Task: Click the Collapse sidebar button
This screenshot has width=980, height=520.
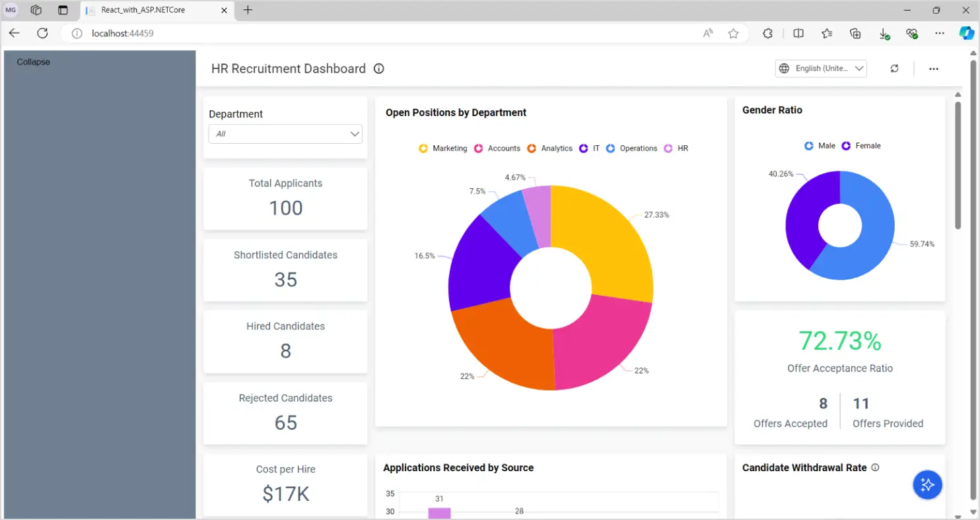Action: (x=34, y=62)
